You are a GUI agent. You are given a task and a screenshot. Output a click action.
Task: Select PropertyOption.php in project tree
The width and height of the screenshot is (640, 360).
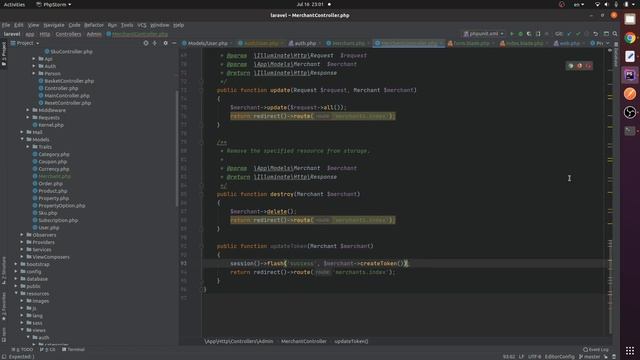[x=62, y=206]
